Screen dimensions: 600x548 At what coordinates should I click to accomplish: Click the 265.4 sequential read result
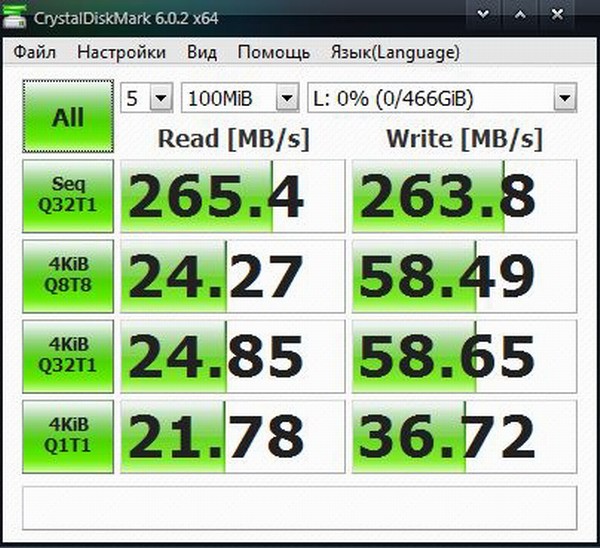(x=232, y=193)
